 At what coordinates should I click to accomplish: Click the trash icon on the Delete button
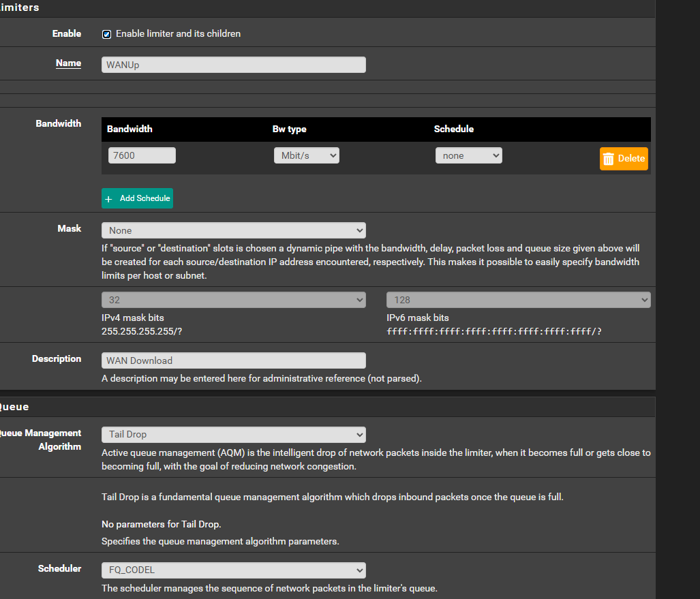pyautogui.click(x=609, y=159)
